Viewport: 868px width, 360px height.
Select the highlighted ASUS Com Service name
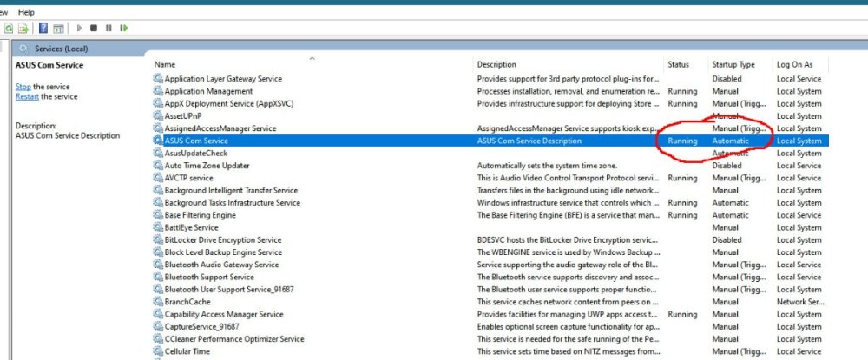[x=196, y=141]
